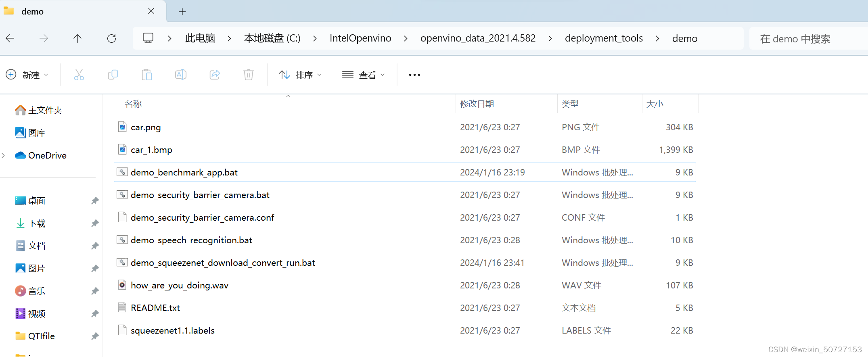Open 桌面 in sidebar

[30, 200]
